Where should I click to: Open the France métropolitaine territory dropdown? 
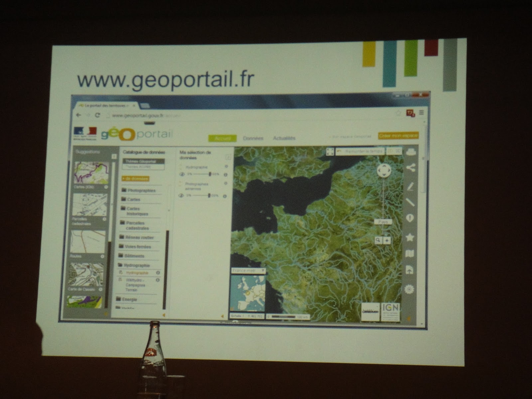click(248, 271)
